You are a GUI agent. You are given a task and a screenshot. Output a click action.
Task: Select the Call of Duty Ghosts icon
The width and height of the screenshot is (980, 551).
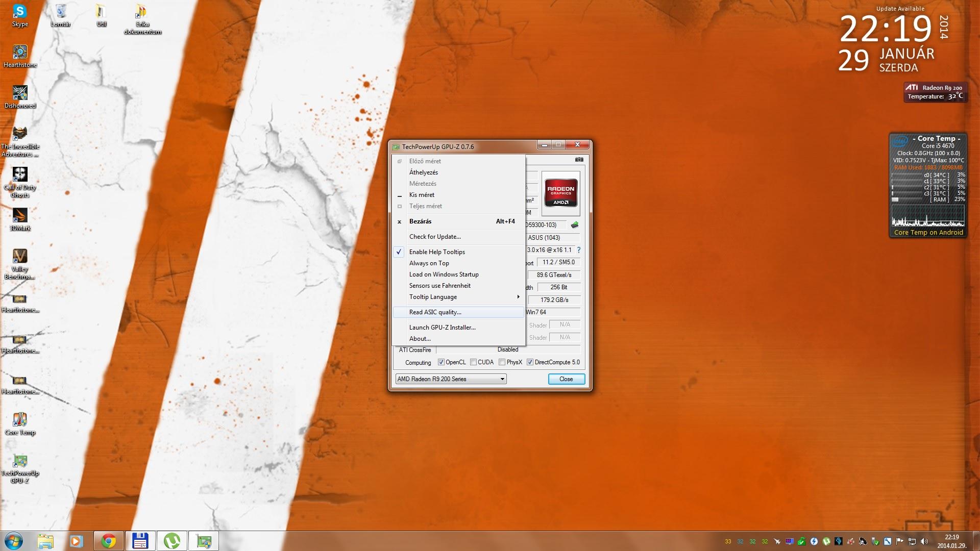coord(20,183)
